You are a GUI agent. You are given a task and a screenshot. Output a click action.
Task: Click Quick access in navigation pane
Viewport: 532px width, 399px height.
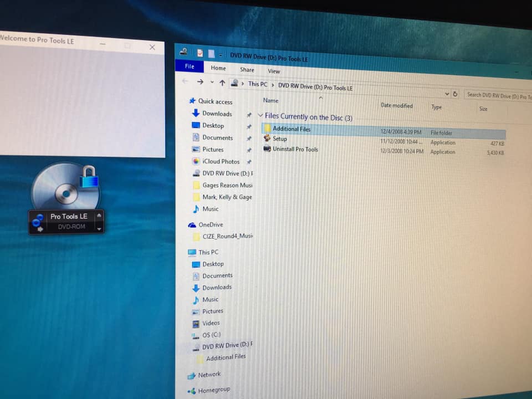(215, 101)
